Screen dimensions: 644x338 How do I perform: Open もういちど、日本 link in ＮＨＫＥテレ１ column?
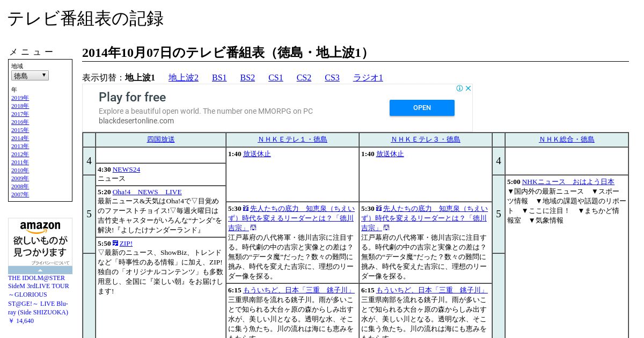pos(299,290)
